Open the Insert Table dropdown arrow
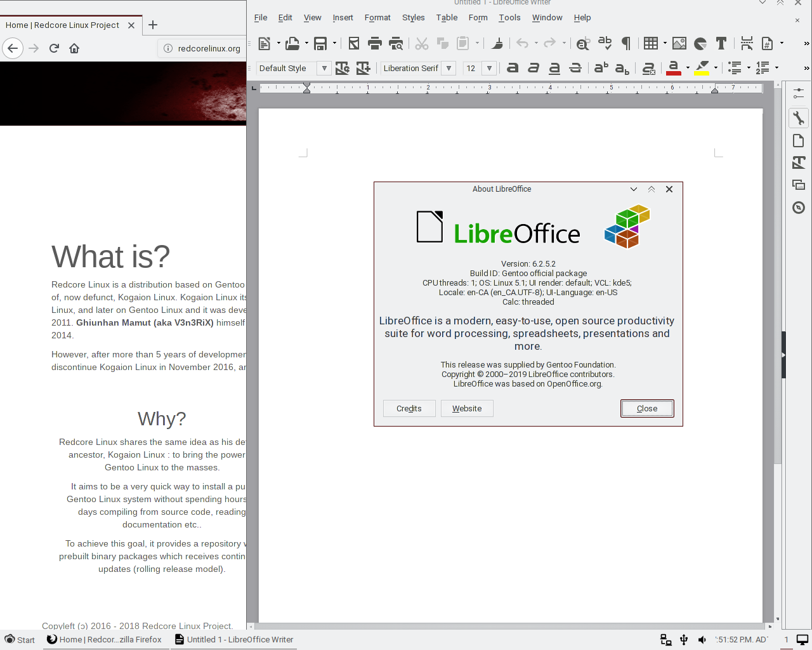812x650 pixels. [665, 43]
